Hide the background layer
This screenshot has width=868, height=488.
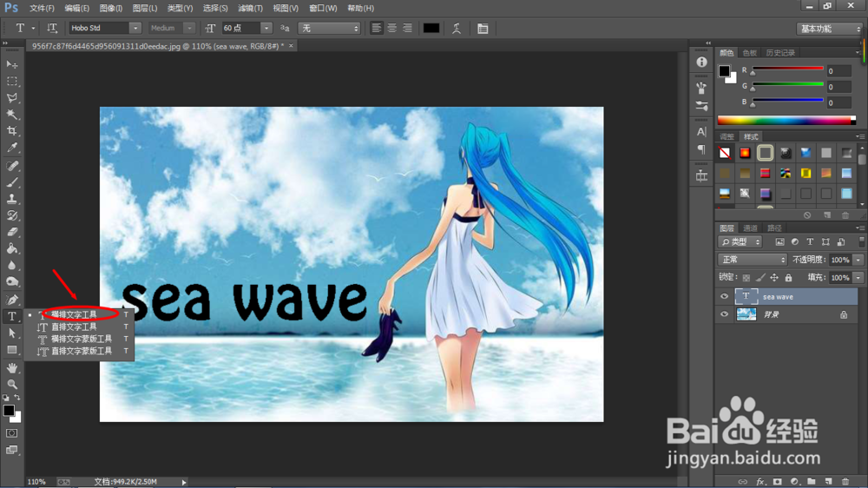pyautogui.click(x=724, y=314)
